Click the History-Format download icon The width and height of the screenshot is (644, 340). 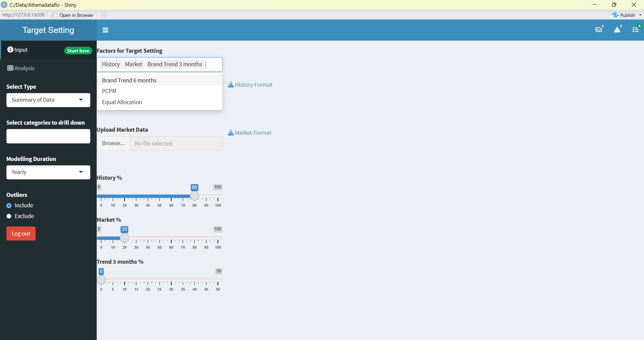pyautogui.click(x=231, y=85)
